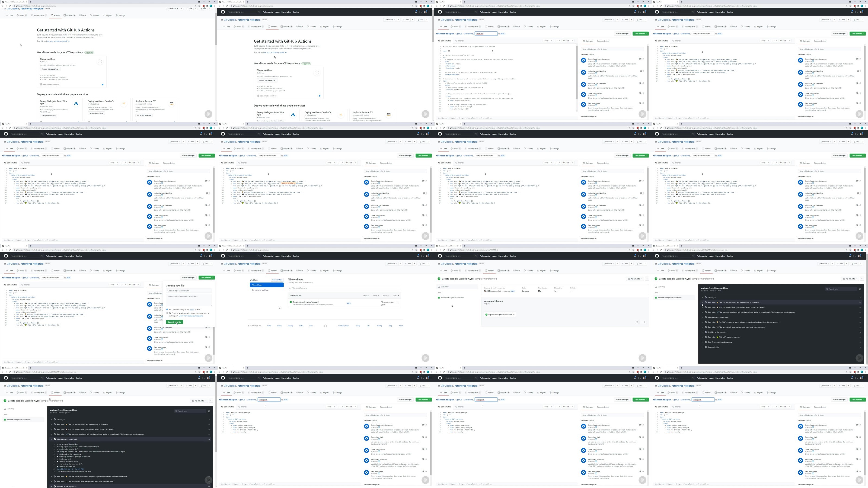Viewport: 868px width, 488px height.
Task: Click Setup Go environment action icon
Action: click(584, 85)
